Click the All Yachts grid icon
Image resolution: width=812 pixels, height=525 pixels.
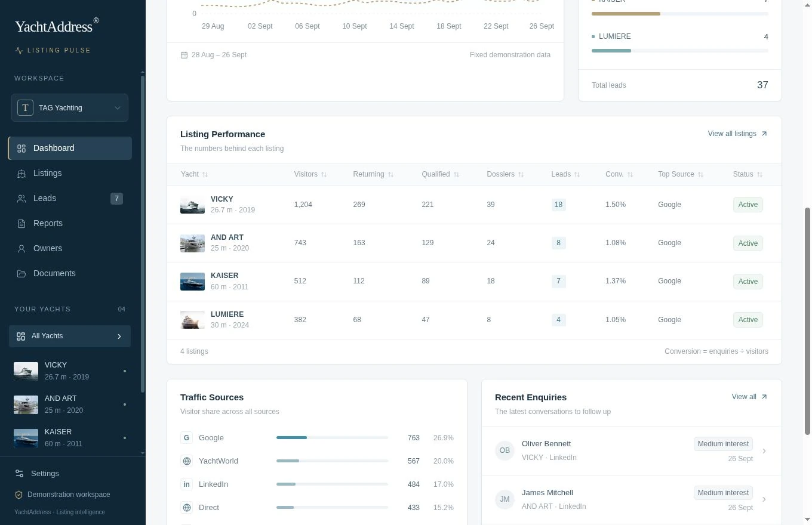tap(21, 336)
